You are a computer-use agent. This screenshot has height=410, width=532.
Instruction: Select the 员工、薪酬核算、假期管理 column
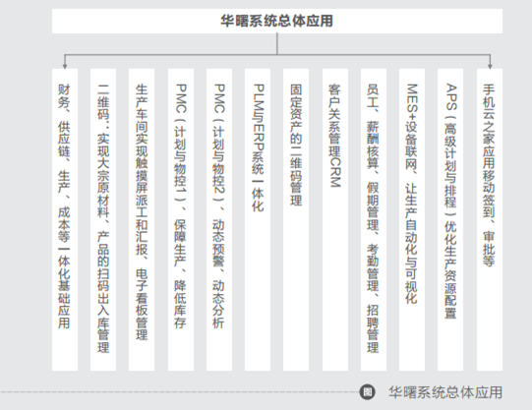(374, 220)
